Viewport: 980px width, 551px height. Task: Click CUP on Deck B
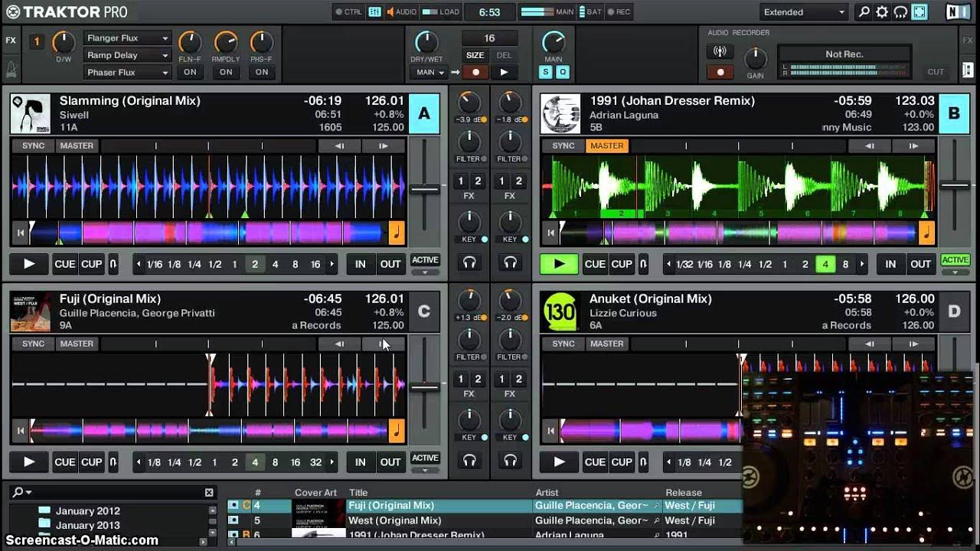[622, 264]
